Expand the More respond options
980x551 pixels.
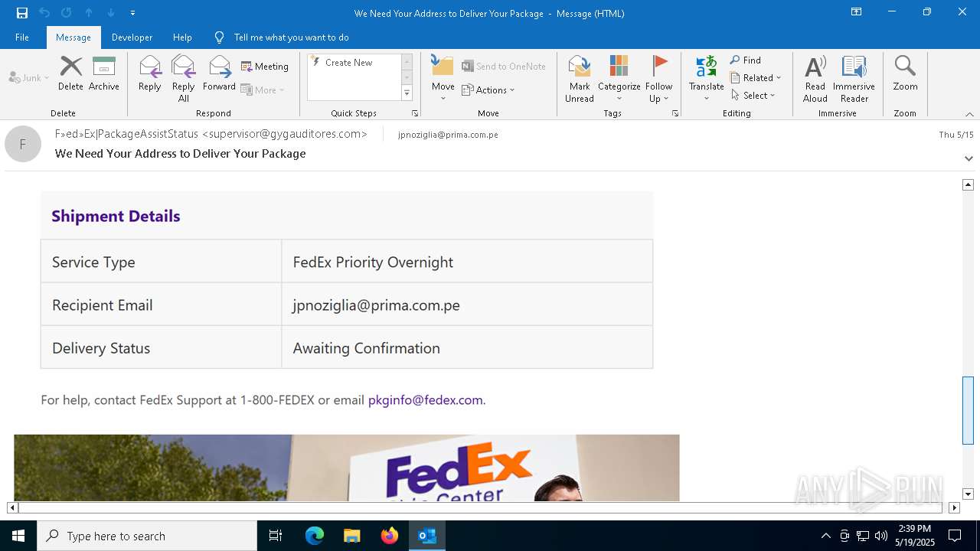point(263,90)
